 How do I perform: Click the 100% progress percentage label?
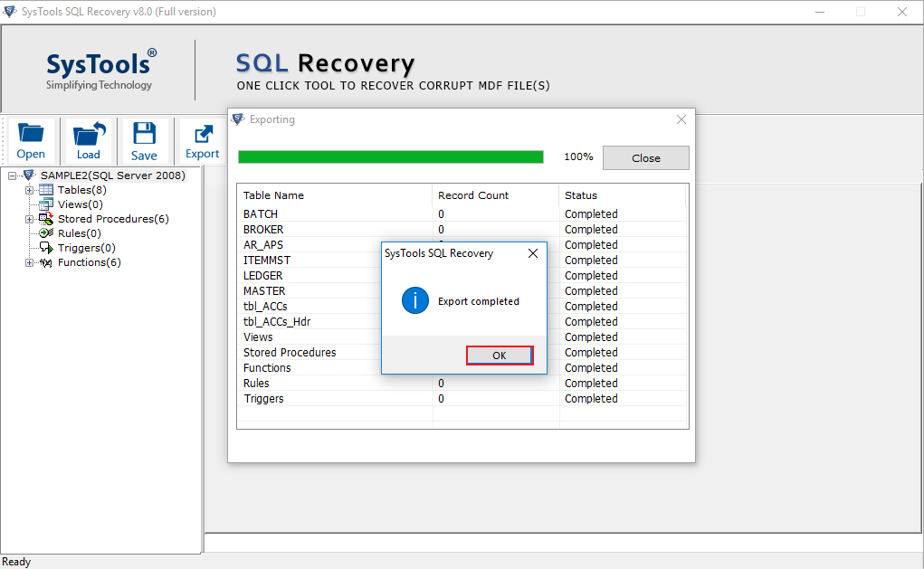578,156
